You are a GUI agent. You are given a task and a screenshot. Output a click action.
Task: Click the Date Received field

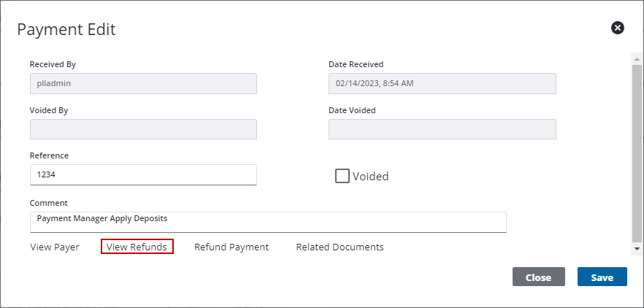[442, 84]
